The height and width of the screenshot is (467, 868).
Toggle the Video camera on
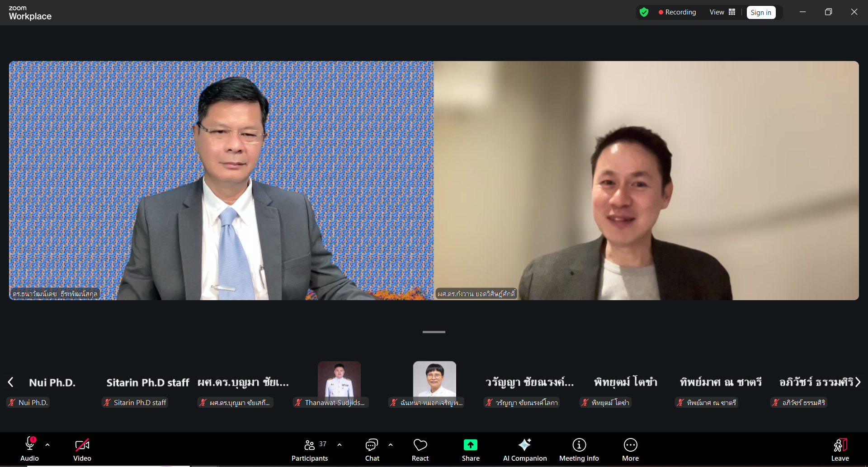[x=82, y=445]
